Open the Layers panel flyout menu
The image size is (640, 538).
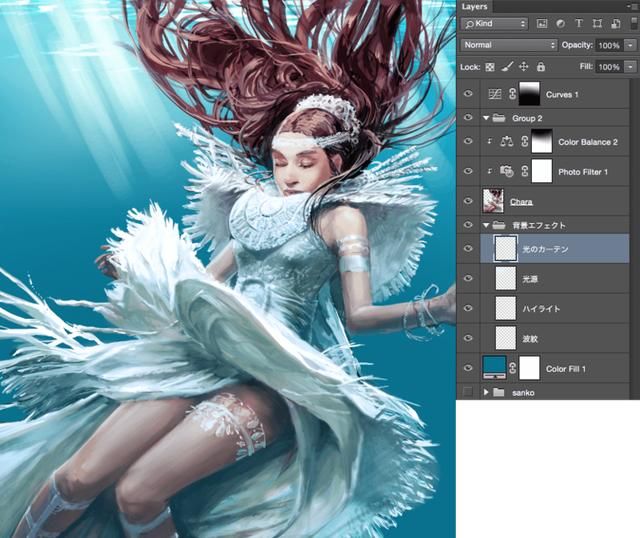click(x=632, y=6)
